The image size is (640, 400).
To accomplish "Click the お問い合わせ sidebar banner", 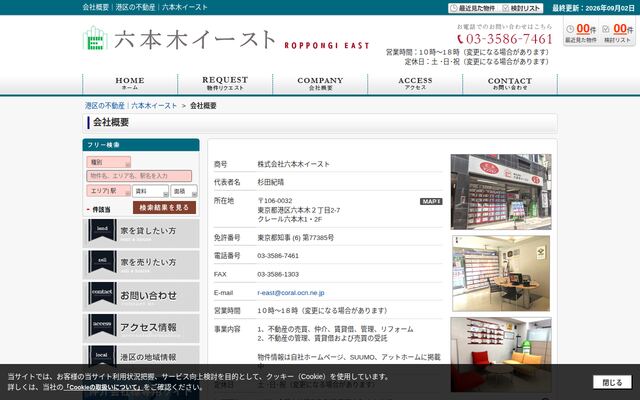I will coord(141,297).
